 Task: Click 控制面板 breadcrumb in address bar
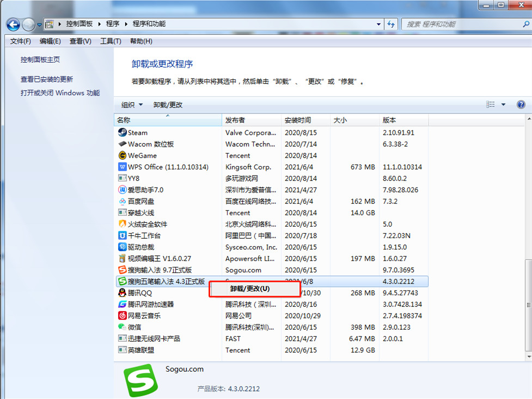click(79, 24)
